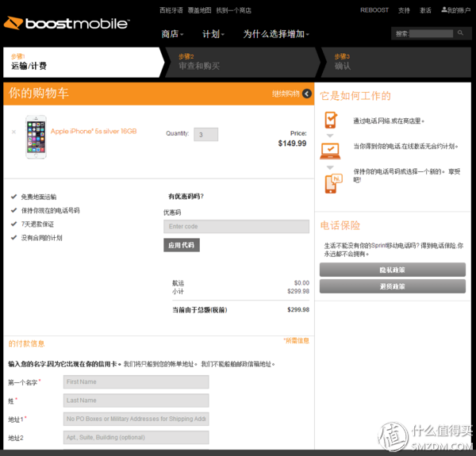Expand the 为什么选择增加 dropdown menu
Image resolution: width=476 pixels, height=456 pixels.
276,34
